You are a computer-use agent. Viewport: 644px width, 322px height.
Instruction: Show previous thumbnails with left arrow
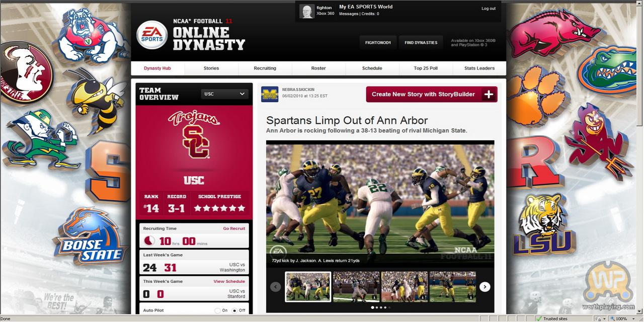pos(275,287)
